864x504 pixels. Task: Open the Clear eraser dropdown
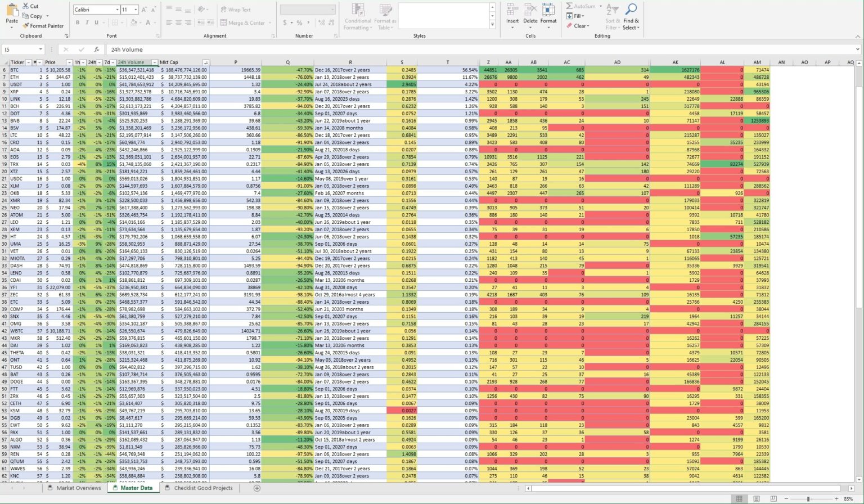(x=578, y=26)
